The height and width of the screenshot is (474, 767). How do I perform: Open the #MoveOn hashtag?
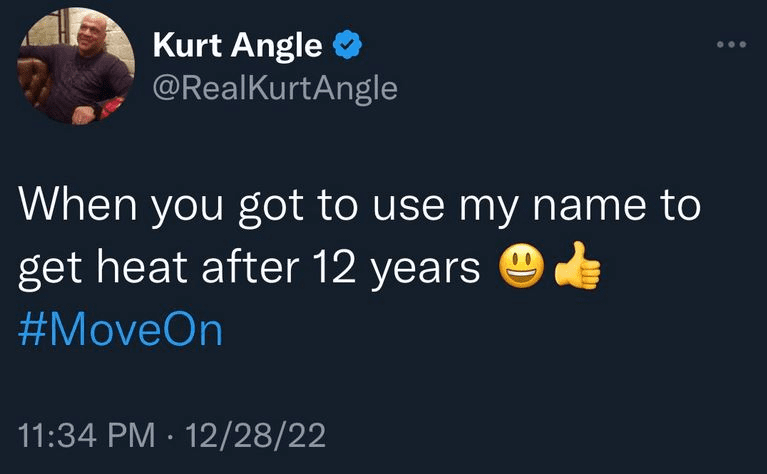pyautogui.click(x=121, y=329)
